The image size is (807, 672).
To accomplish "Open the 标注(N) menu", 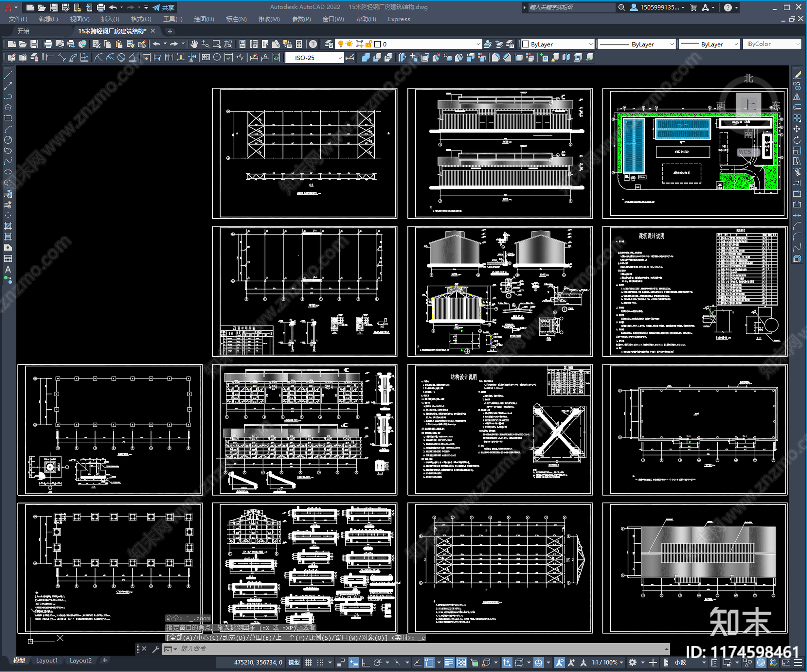I will coord(236,19).
